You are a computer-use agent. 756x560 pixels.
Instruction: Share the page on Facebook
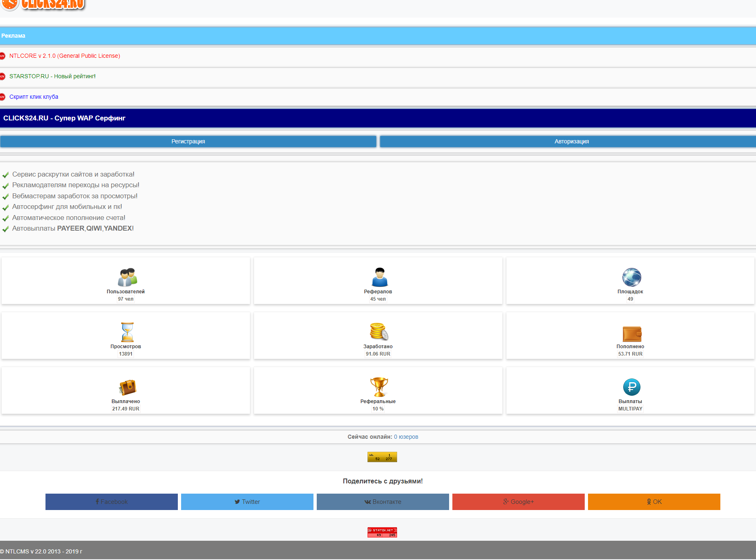[x=111, y=502]
